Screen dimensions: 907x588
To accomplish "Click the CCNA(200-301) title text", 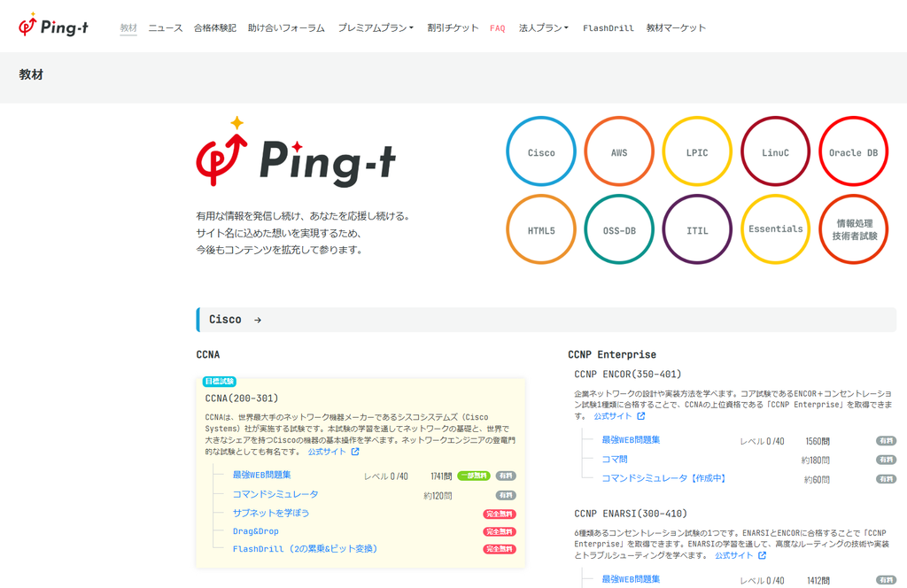I will coord(242,398).
